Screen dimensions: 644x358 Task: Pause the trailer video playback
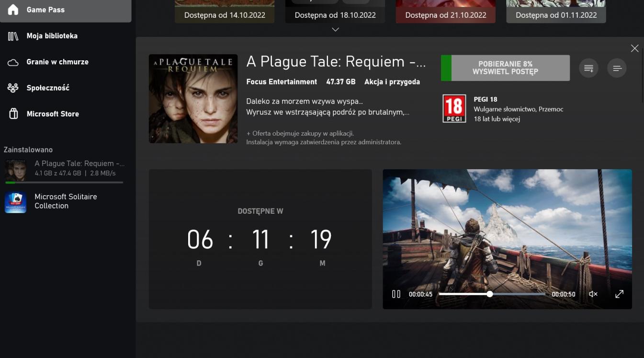coord(396,294)
